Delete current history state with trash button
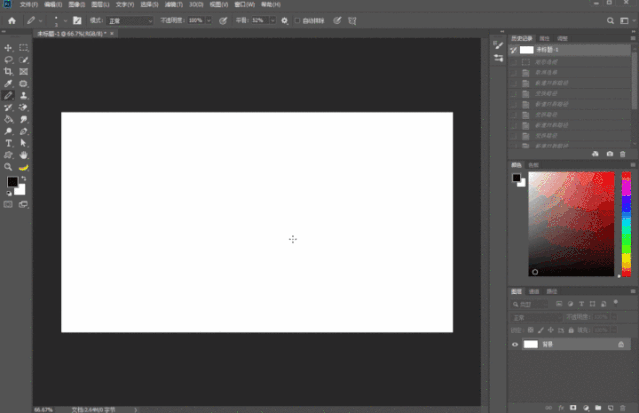This screenshot has width=639, height=413. click(622, 154)
